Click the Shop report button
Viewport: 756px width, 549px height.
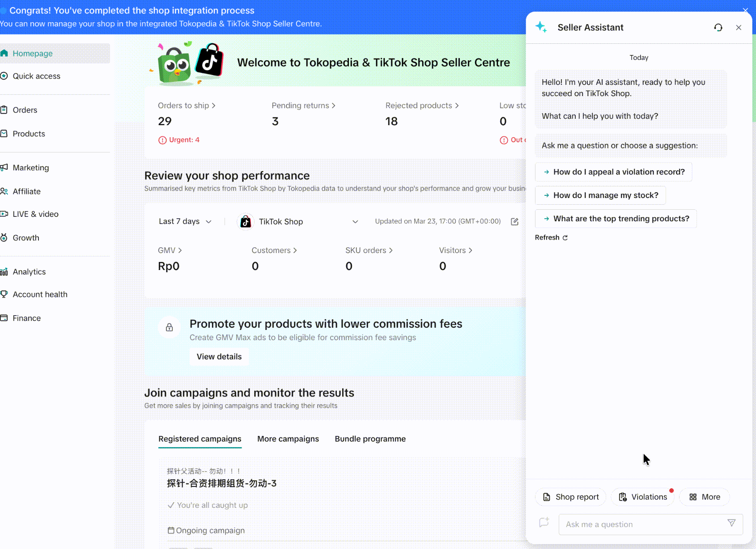570,497
